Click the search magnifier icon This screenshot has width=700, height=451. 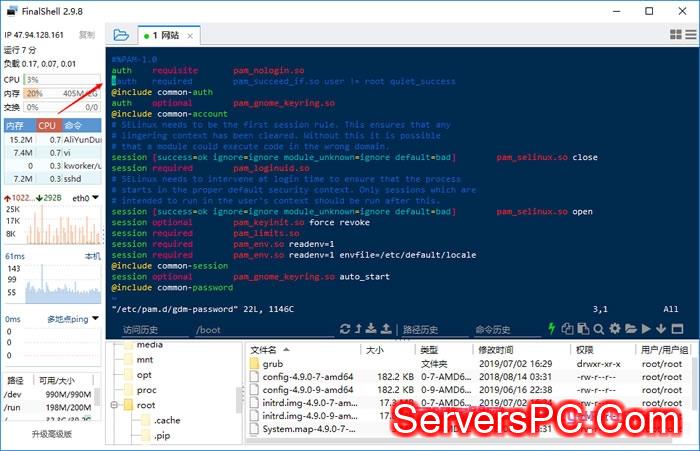tap(599, 329)
